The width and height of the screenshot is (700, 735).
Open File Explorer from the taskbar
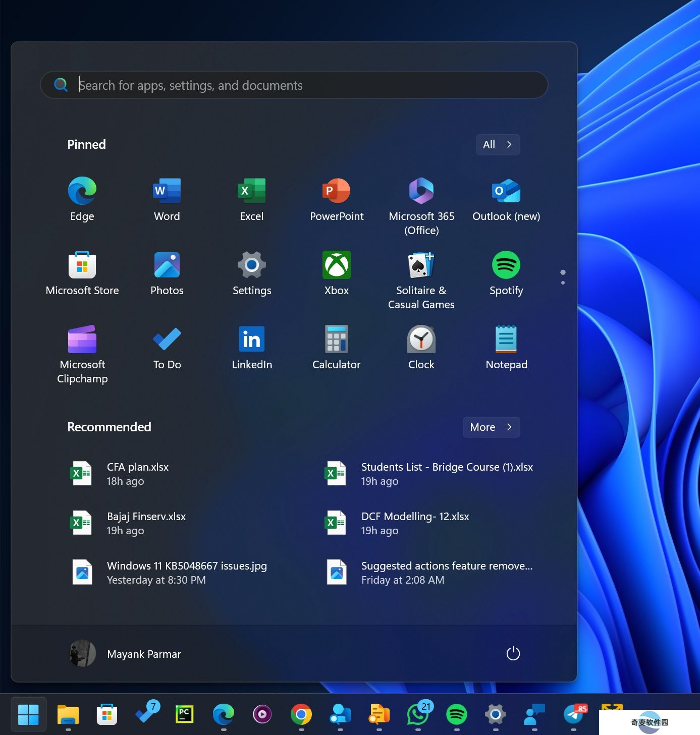click(x=68, y=714)
